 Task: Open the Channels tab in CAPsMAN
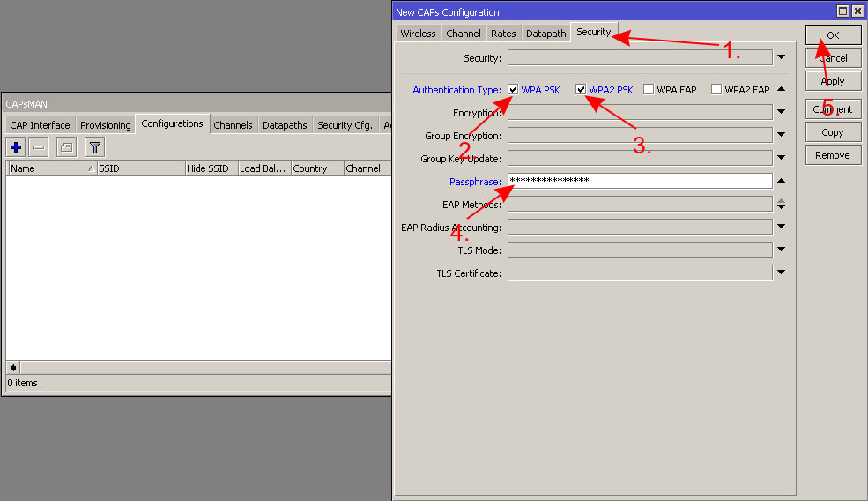pyautogui.click(x=233, y=125)
